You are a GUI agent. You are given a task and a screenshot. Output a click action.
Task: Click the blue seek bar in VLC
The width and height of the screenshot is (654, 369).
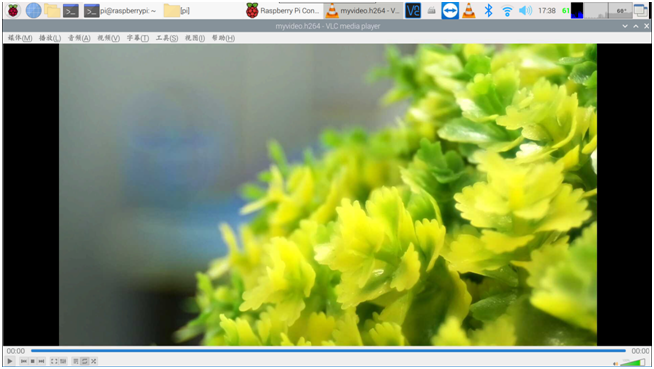tap(328, 351)
